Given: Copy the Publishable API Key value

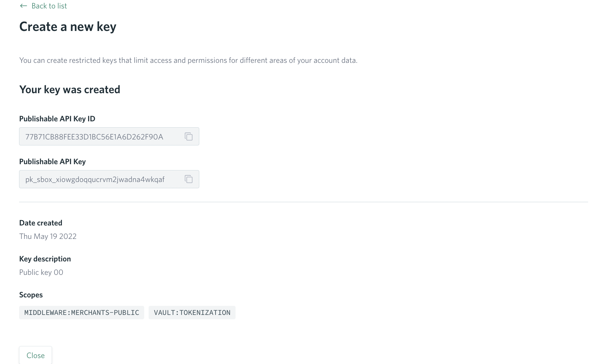Looking at the screenshot, I should coord(188,179).
